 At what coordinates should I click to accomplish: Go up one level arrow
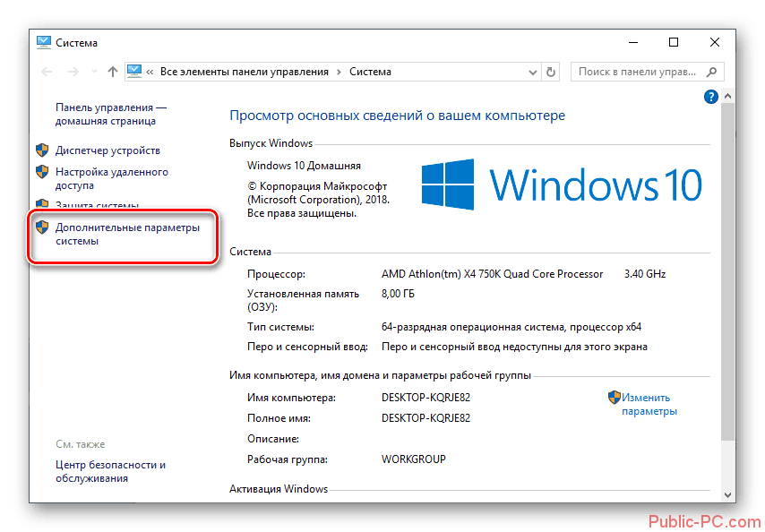point(113,72)
